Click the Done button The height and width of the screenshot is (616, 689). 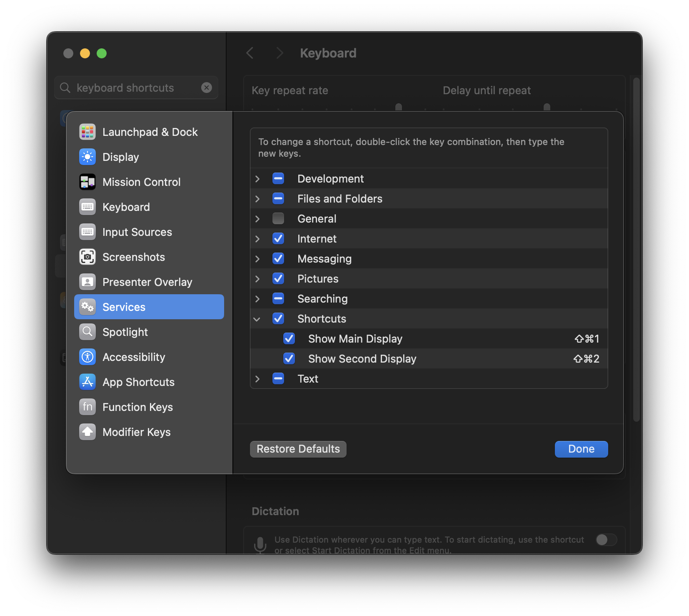[x=581, y=449]
